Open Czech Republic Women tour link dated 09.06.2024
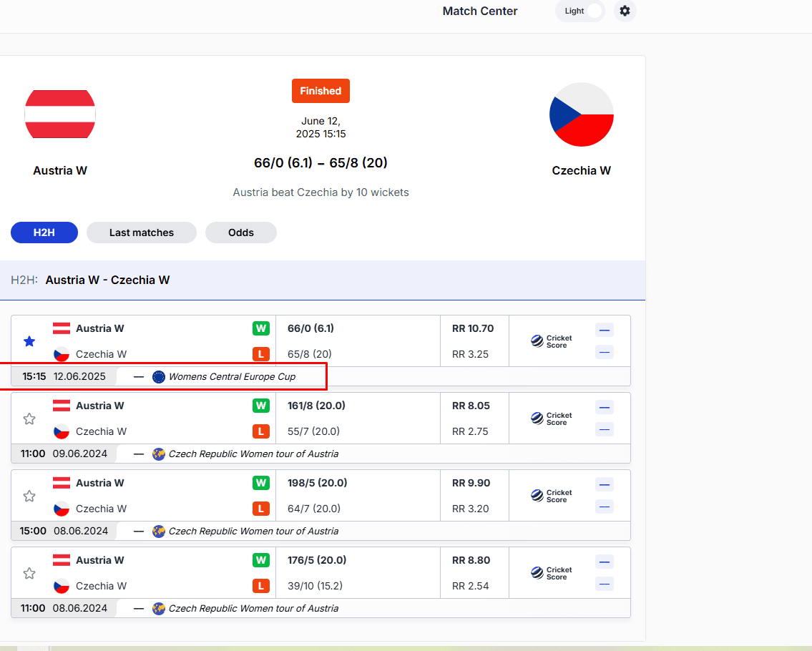Image resolution: width=812 pixels, height=651 pixels. (253, 454)
